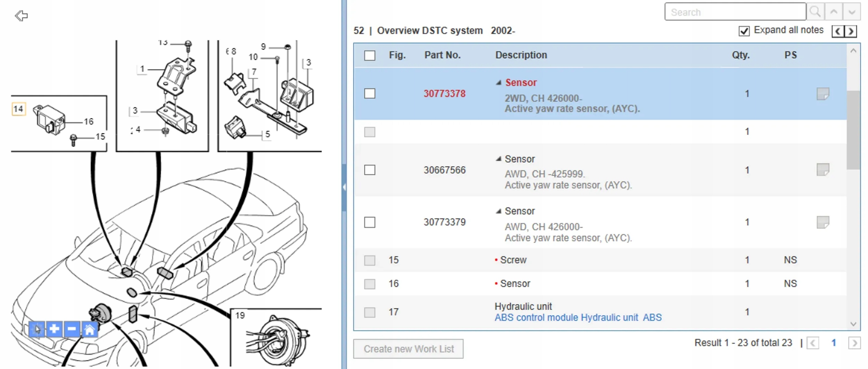868x369 pixels.
Task: Click the Qty. column header
Action: click(741, 55)
